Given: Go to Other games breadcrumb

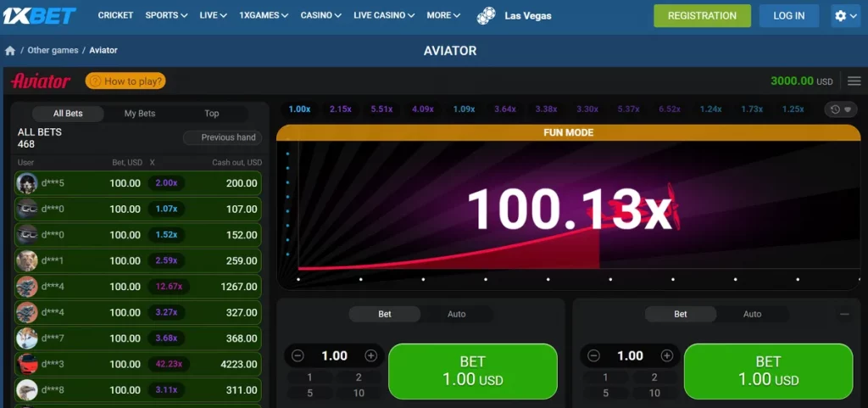Looking at the screenshot, I should [x=53, y=50].
